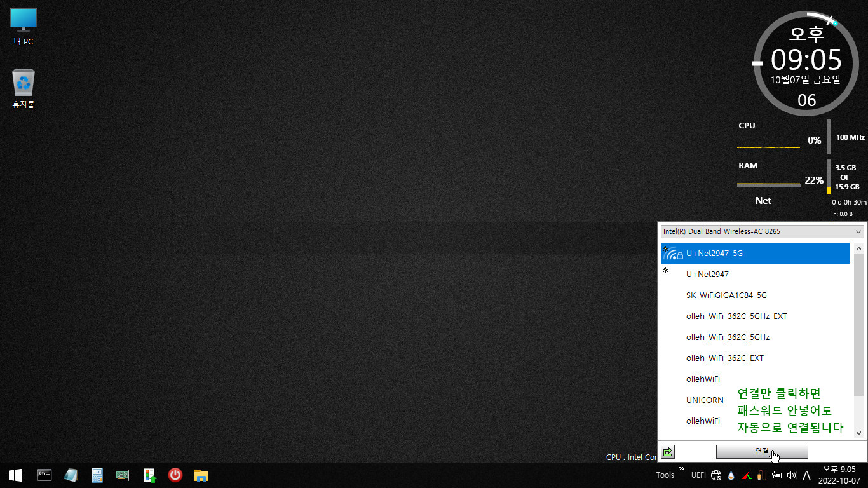Screen dimensions: 868x488
Task: Click the CPU usage widget
Action: (801, 136)
